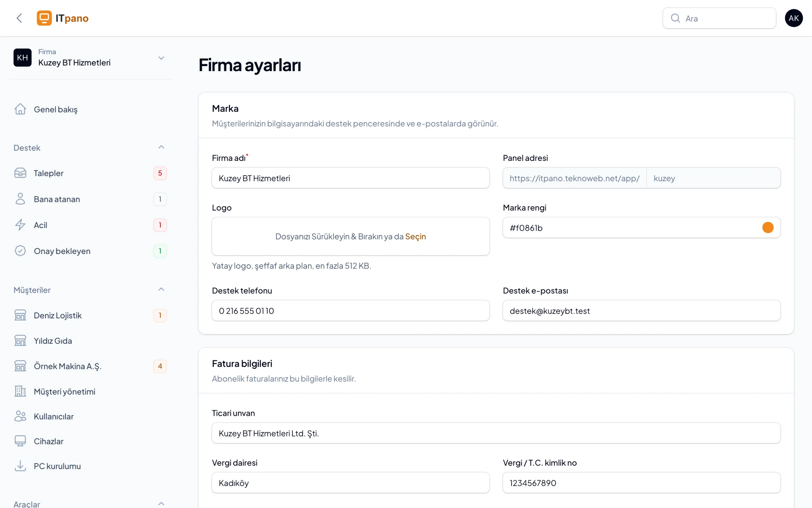Click the Panel adresi kuzey field
This screenshot has width=812, height=508.
(713, 178)
